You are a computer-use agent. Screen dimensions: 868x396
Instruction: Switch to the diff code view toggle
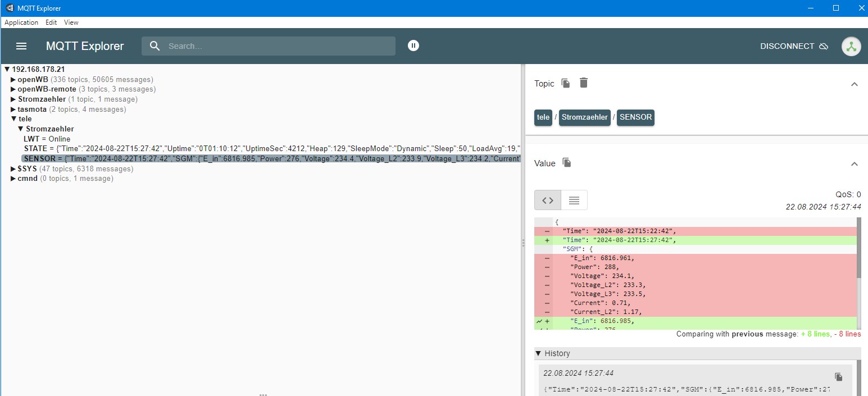548,200
